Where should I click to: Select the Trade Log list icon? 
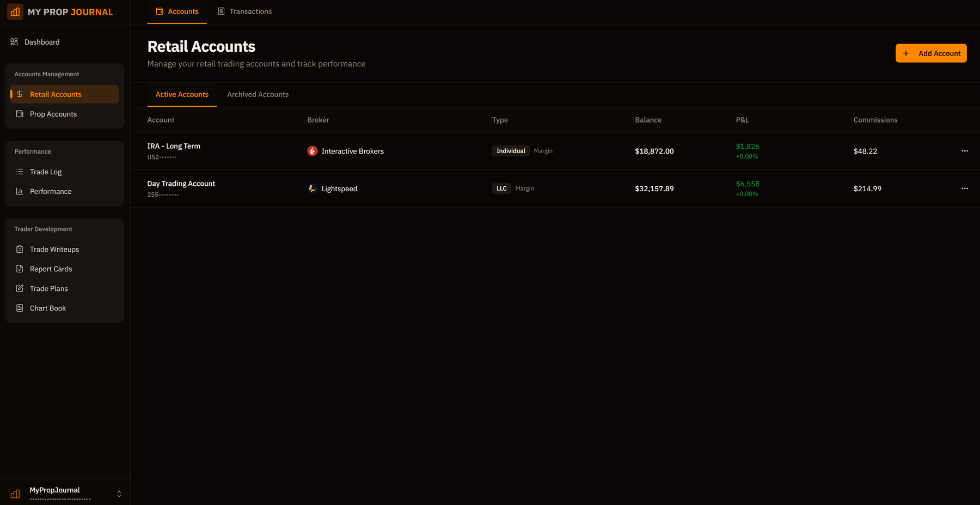click(20, 171)
